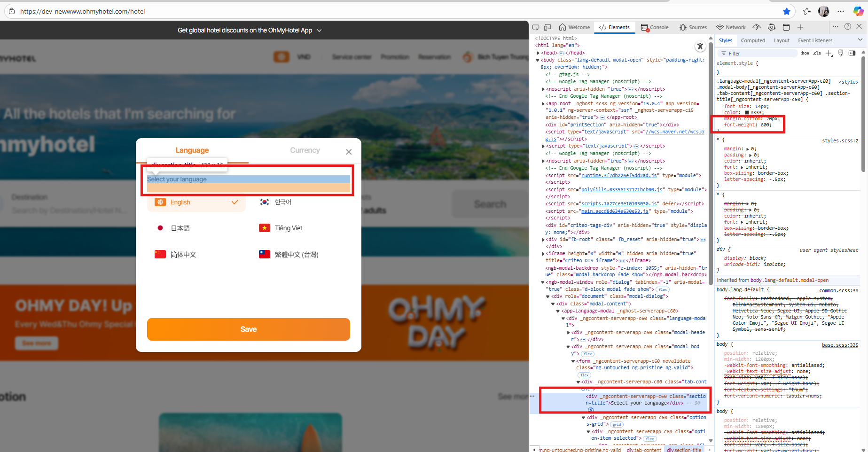Click the scroll-to-snap badge under section-title node
Image resolution: width=868 pixels, height=452 pixels.
pyautogui.click(x=591, y=410)
